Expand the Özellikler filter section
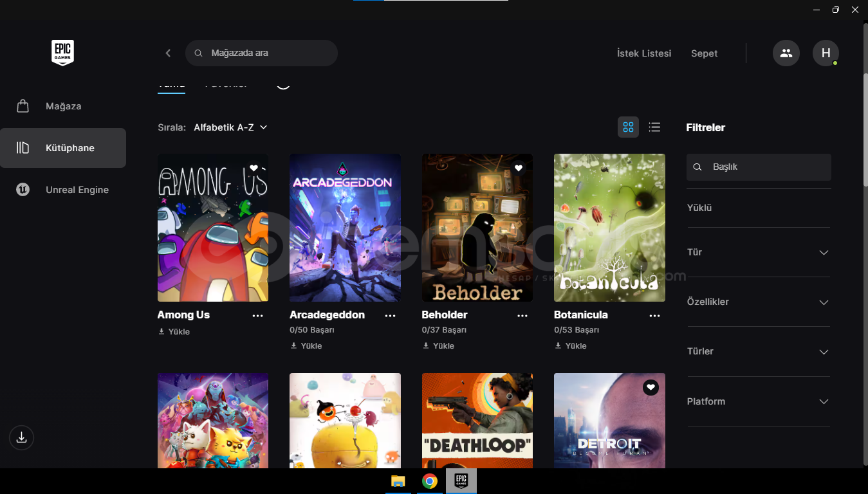Screen dimensions: 868x494 pos(759,302)
